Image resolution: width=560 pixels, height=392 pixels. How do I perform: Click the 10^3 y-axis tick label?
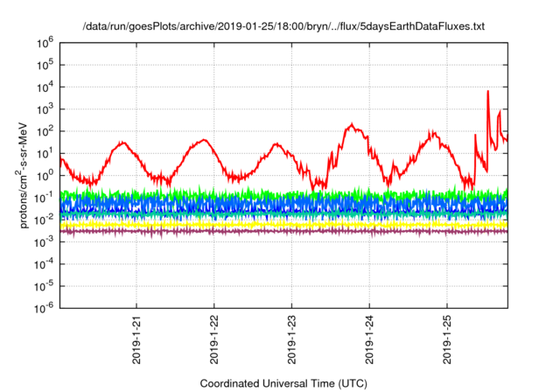(45, 109)
